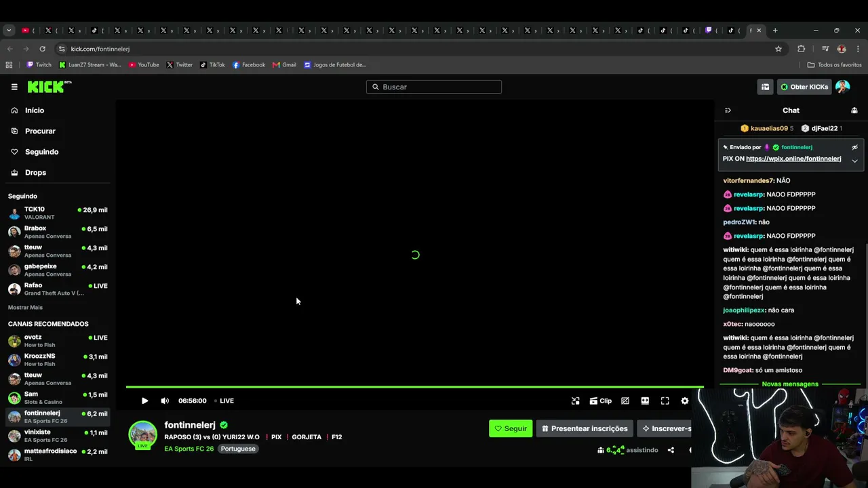The image size is (868, 488).
Task: Open the EA Sports FC 26 category link
Action: pyautogui.click(x=189, y=449)
